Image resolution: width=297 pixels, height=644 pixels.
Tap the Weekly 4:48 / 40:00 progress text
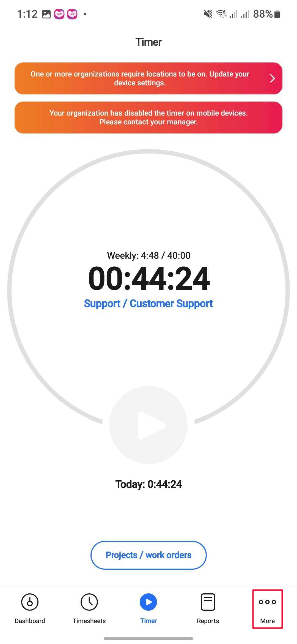(x=148, y=255)
